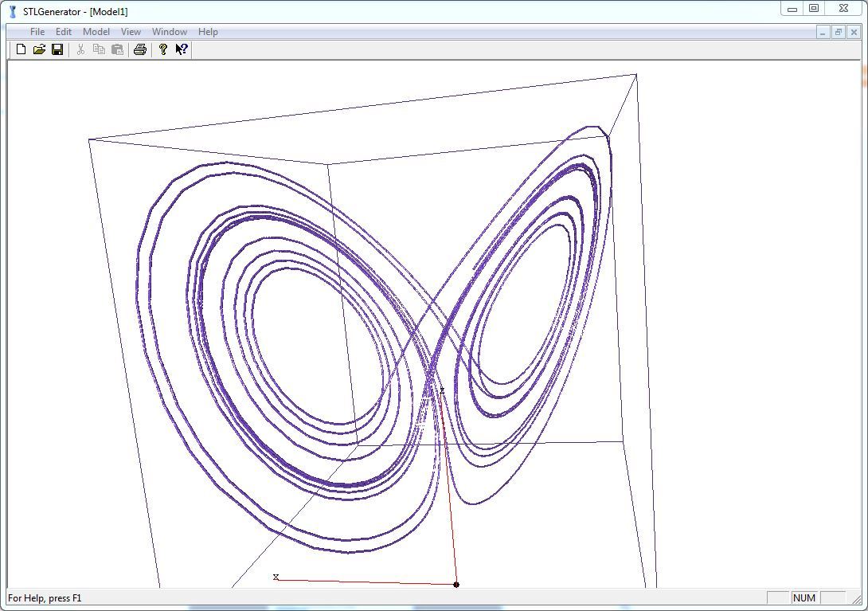Maximize the STLGenerator main window

tap(814, 8)
